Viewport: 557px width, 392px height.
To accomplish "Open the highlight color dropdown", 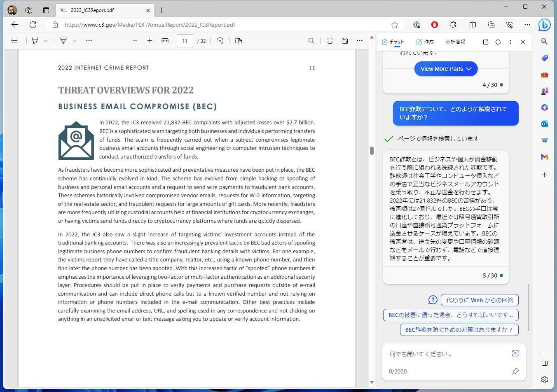I will 45,40.
